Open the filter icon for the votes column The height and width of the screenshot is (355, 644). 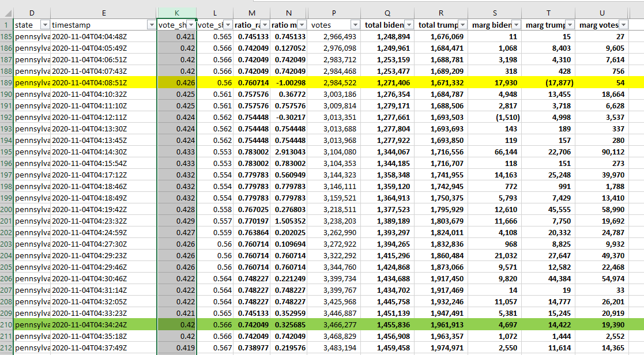[x=354, y=25]
